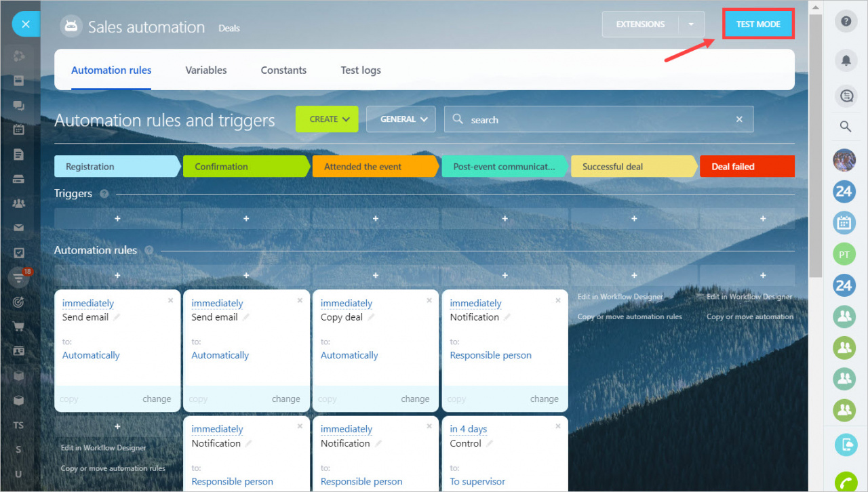Open the drive icon in left sidebar
Image resolution: width=868 pixels, height=492 pixels.
(18, 180)
